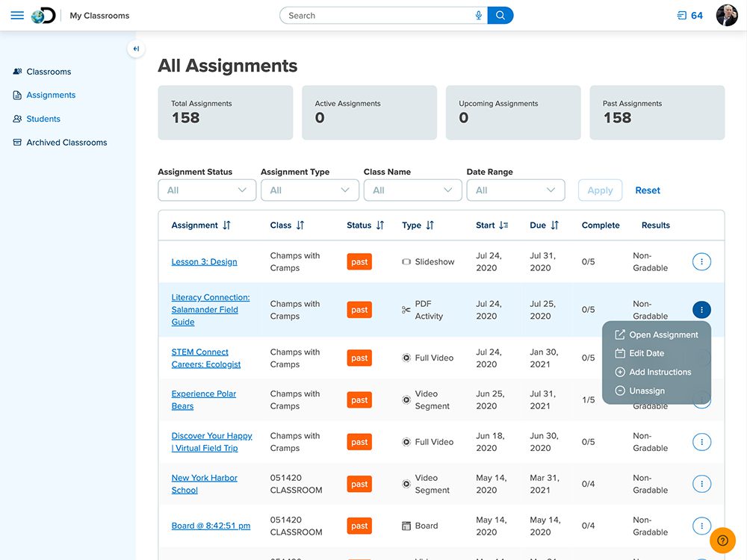Click the microphone voice search icon
Viewport: 747px width, 560px height.
[478, 16]
